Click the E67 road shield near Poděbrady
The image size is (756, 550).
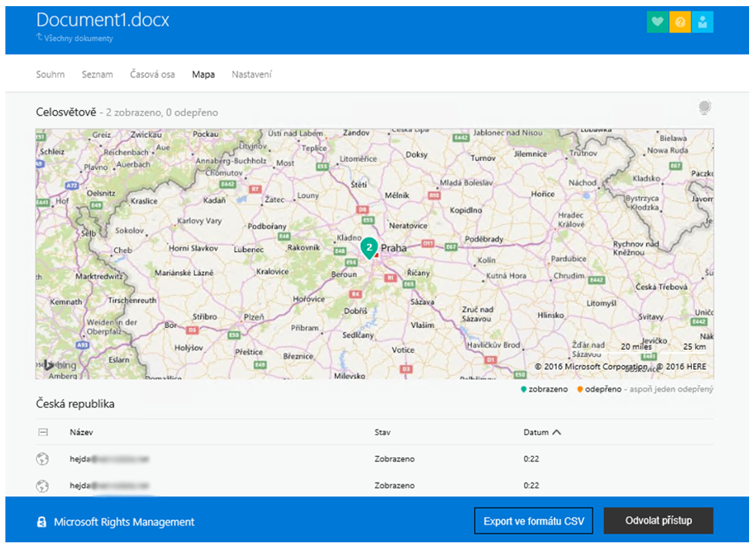[x=451, y=246]
